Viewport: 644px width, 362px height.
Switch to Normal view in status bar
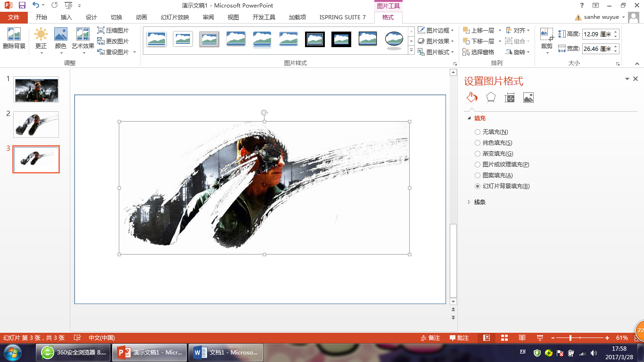pos(487,338)
